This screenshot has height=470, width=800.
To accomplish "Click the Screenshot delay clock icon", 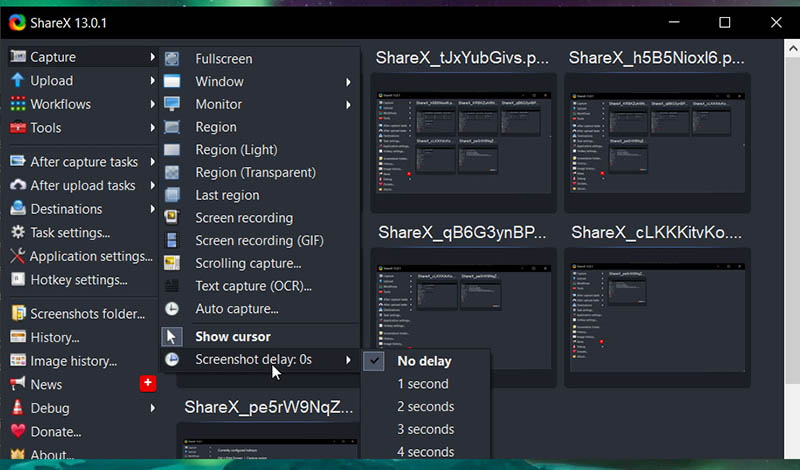I will (x=172, y=359).
